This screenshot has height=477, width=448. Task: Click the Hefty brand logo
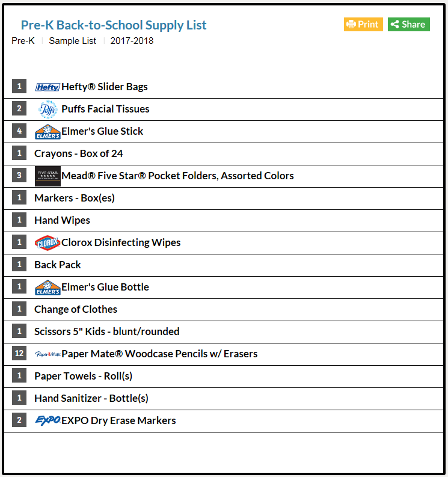(48, 87)
